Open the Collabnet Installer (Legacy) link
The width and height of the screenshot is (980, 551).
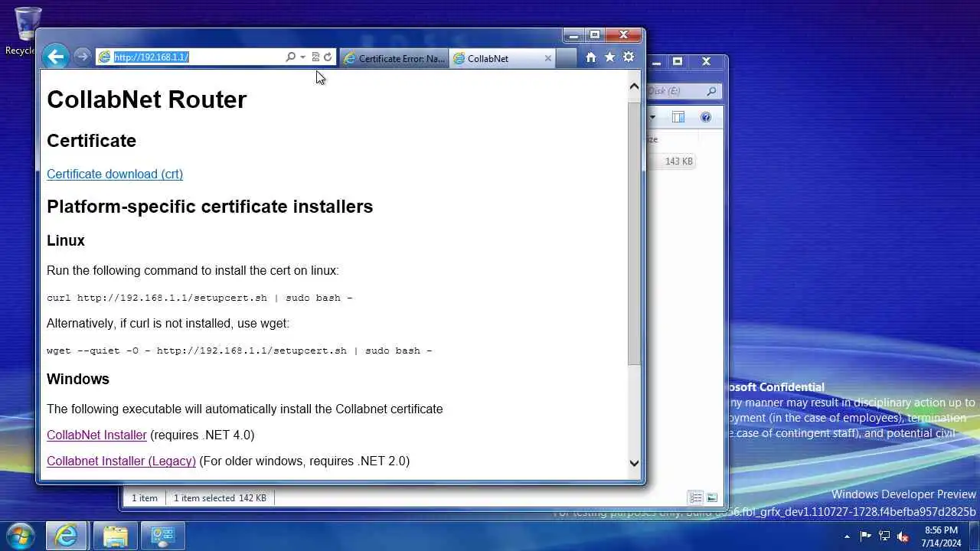121,461
